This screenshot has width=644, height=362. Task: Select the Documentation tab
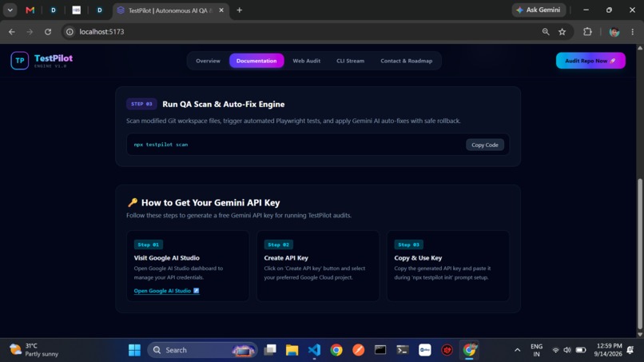point(256,61)
